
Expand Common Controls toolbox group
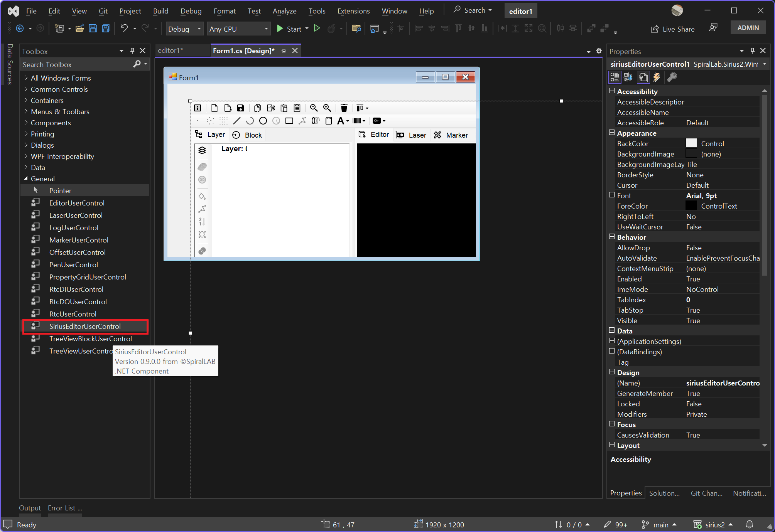point(26,89)
